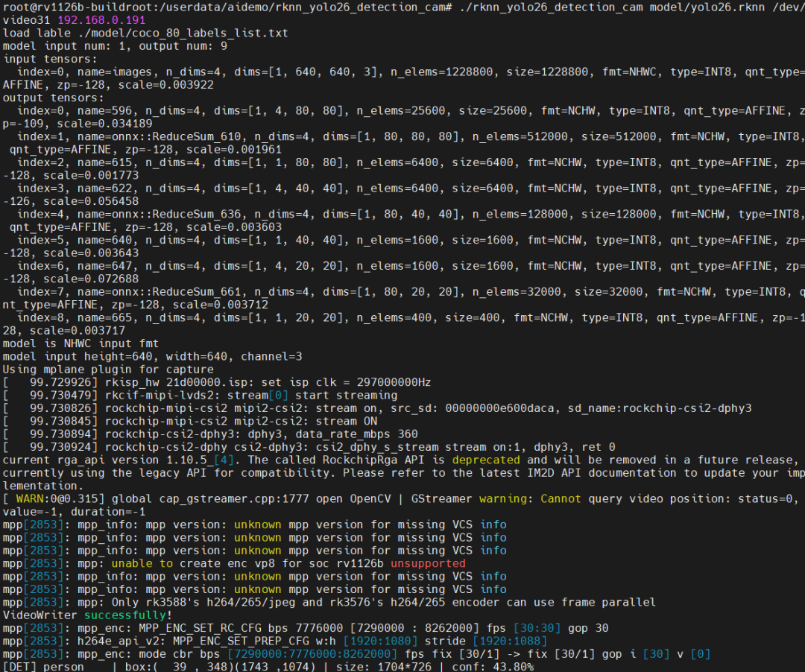Click 'scale=0.072688' text

pos(92,279)
